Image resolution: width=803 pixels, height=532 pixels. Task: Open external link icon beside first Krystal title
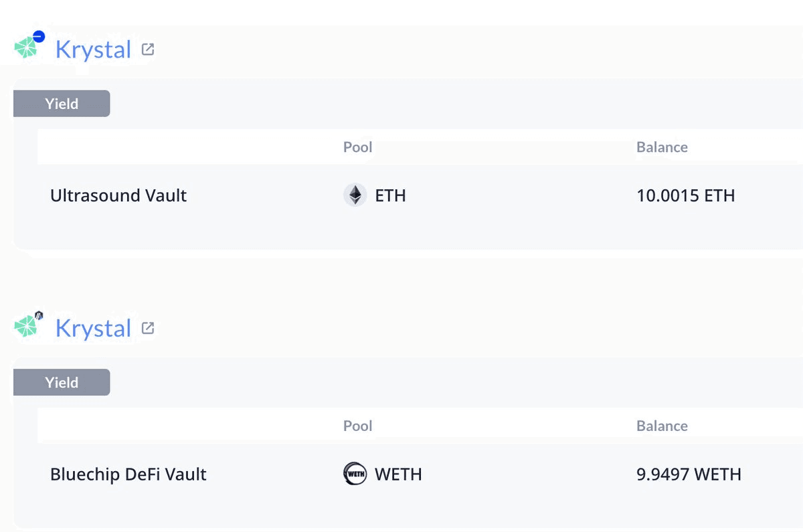point(148,49)
